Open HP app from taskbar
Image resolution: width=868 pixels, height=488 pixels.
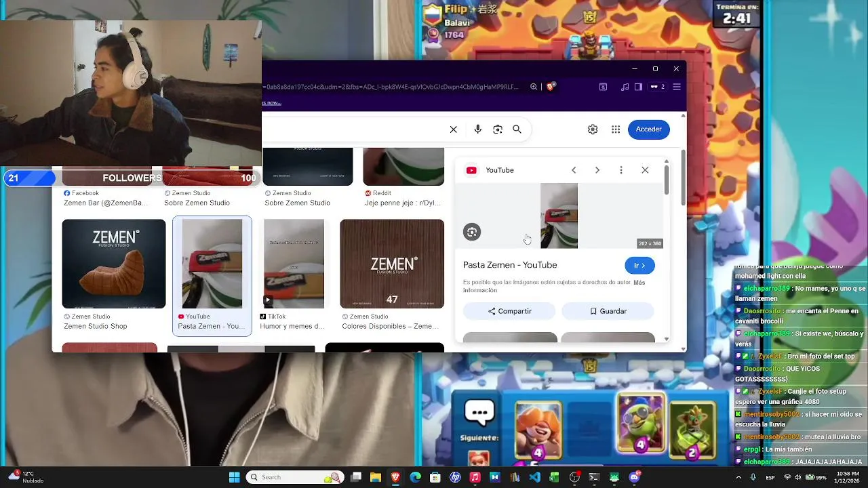[x=455, y=477]
